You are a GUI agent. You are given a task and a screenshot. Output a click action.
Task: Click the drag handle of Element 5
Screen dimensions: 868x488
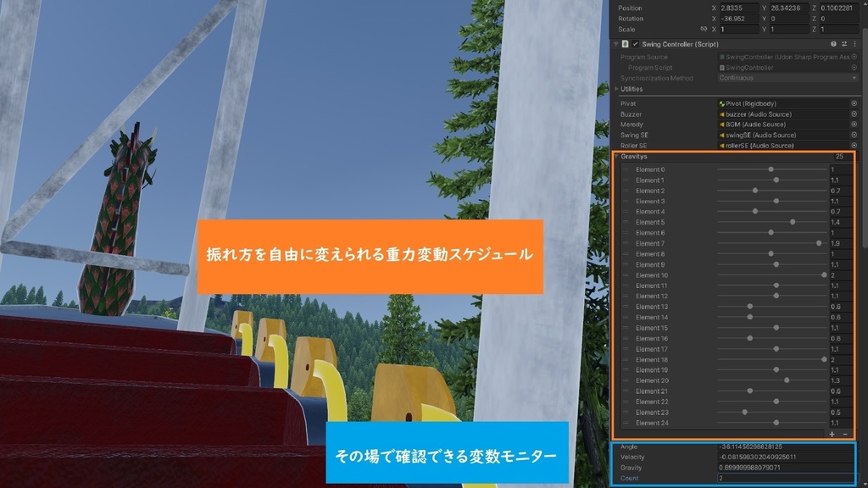(626, 222)
